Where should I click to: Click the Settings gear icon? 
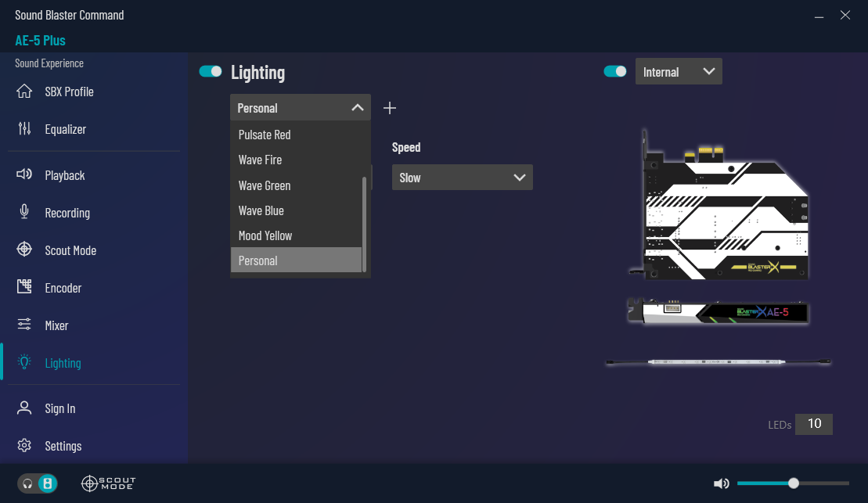24,445
